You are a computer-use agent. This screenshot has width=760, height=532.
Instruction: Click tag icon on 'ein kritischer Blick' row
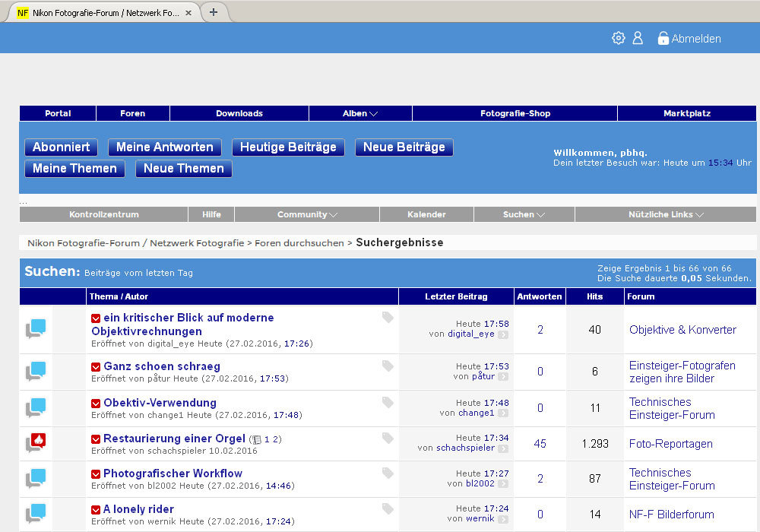(388, 318)
